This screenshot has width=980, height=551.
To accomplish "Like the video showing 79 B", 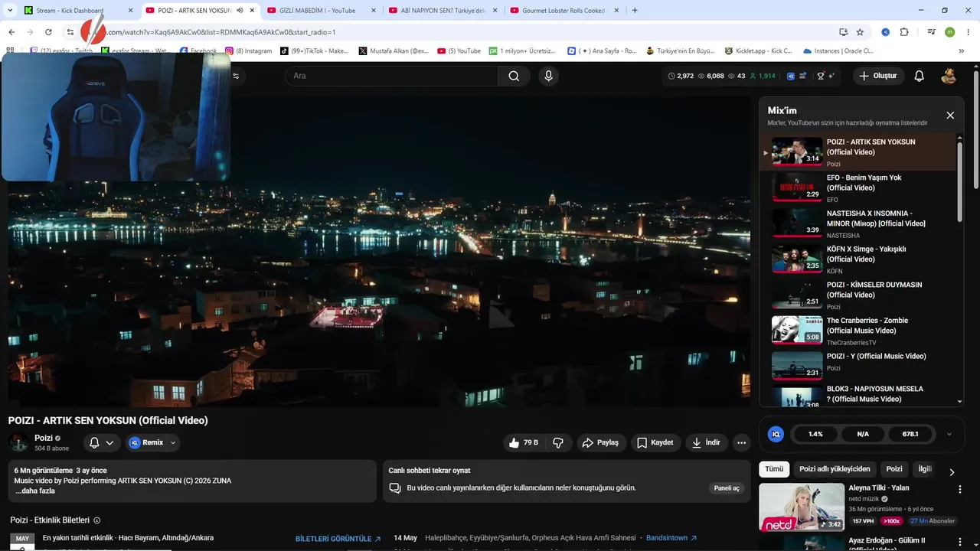I will [x=523, y=442].
